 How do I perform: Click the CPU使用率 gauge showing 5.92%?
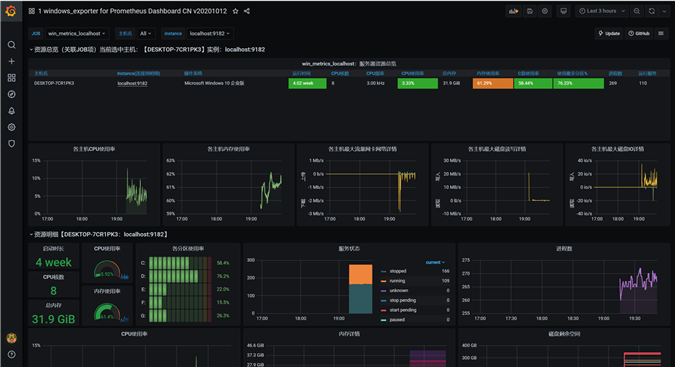point(107,269)
